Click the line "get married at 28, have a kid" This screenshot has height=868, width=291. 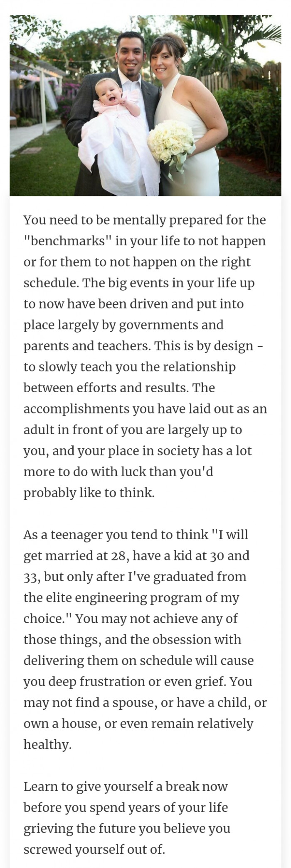pyautogui.click(x=136, y=555)
